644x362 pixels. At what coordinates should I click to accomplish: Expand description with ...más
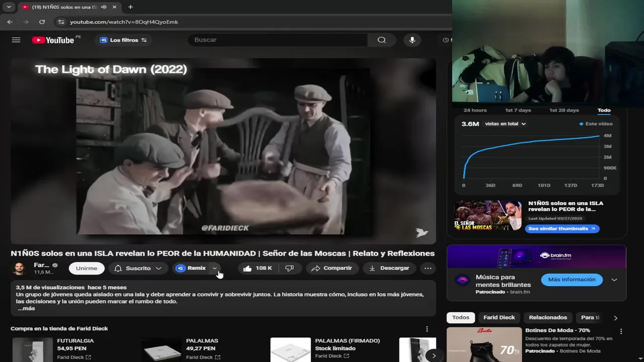tap(26, 308)
